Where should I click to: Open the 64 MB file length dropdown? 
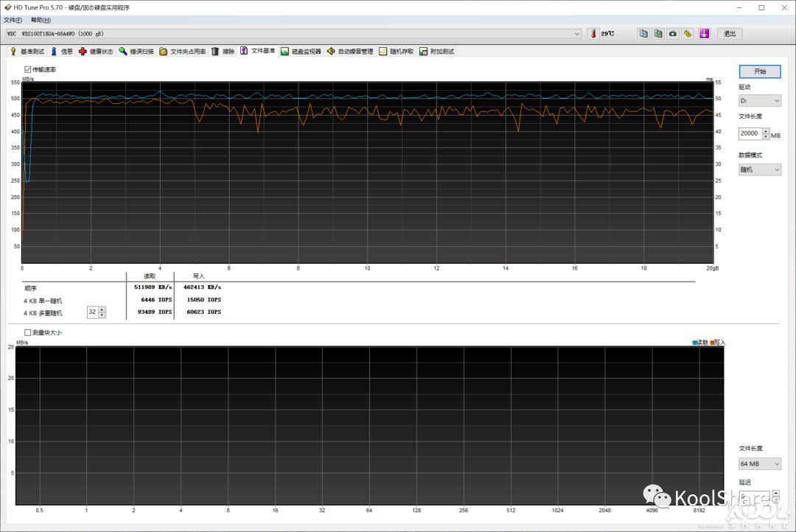pyautogui.click(x=759, y=463)
